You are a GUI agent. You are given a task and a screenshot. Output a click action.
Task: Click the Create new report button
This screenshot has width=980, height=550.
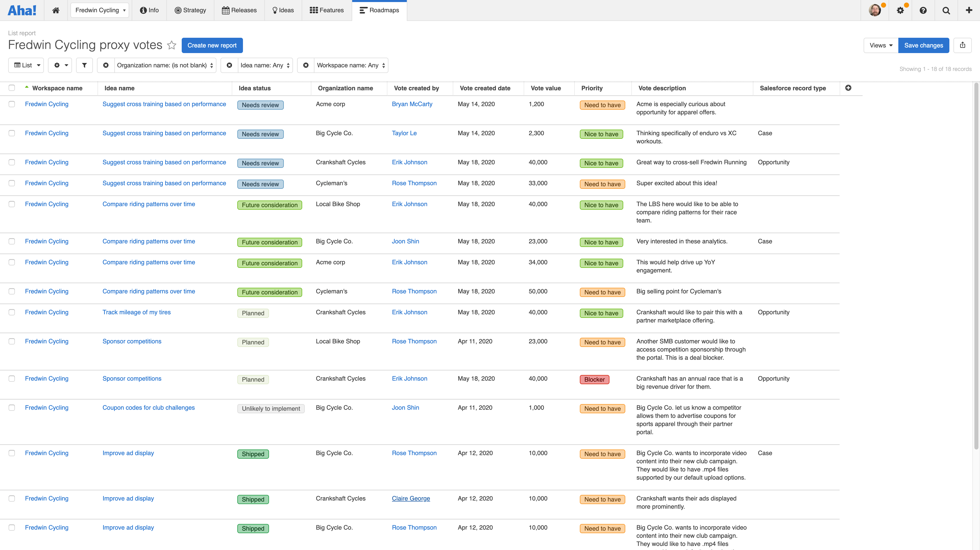(x=212, y=45)
